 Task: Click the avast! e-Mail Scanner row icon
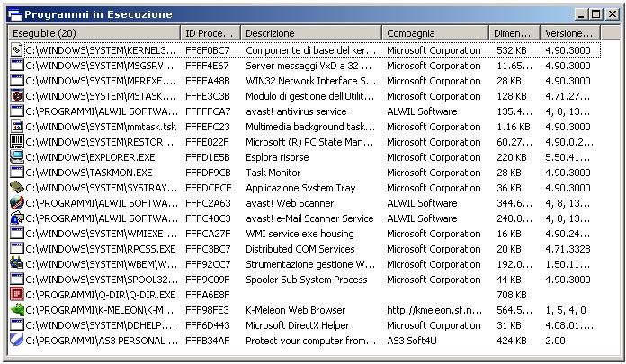pyautogui.click(x=17, y=218)
